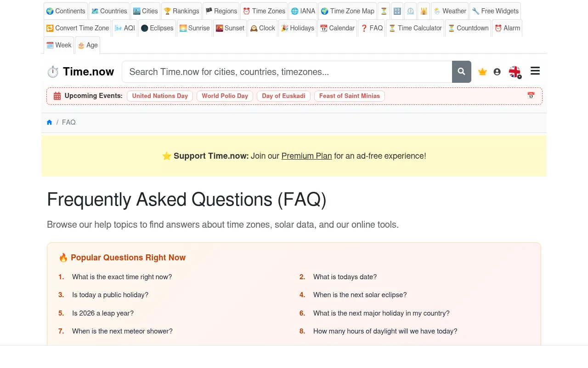Open the Week nav item
This screenshot has width=588, height=368.
[x=59, y=45]
